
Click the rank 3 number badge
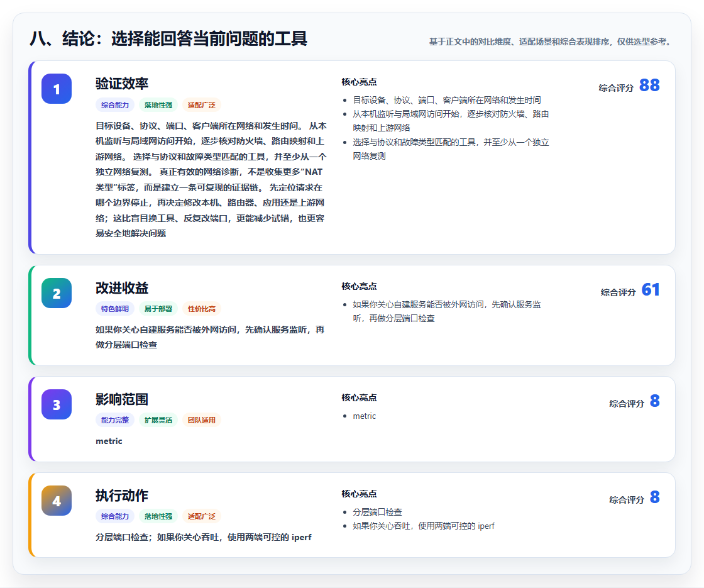[57, 405]
